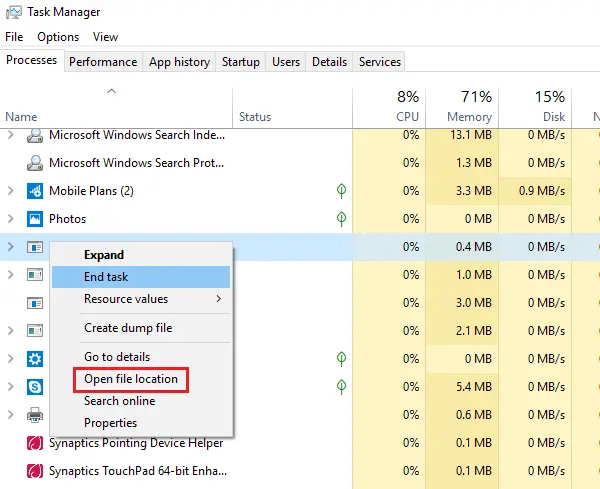600x489 pixels.
Task: Click the leaf status on the Skype row
Action: click(x=341, y=386)
